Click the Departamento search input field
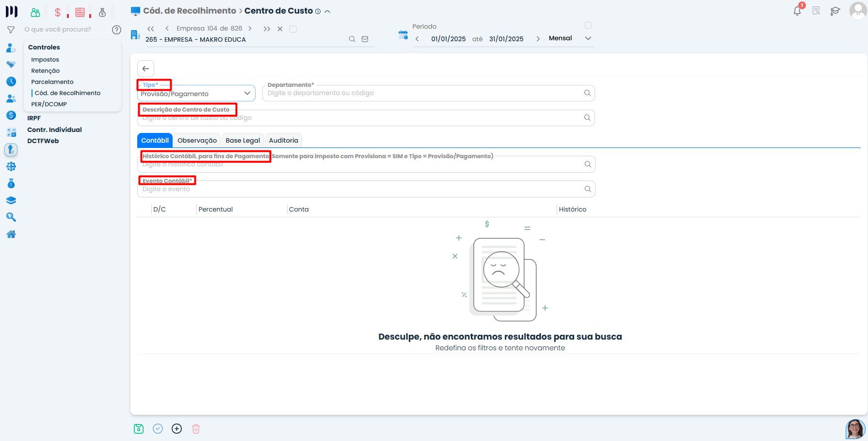The image size is (868, 441). click(x=424, y=93)
